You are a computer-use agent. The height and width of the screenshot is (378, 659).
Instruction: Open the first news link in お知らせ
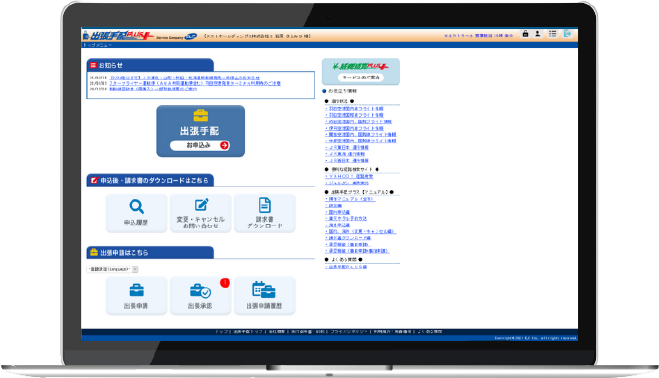[185, 78]
